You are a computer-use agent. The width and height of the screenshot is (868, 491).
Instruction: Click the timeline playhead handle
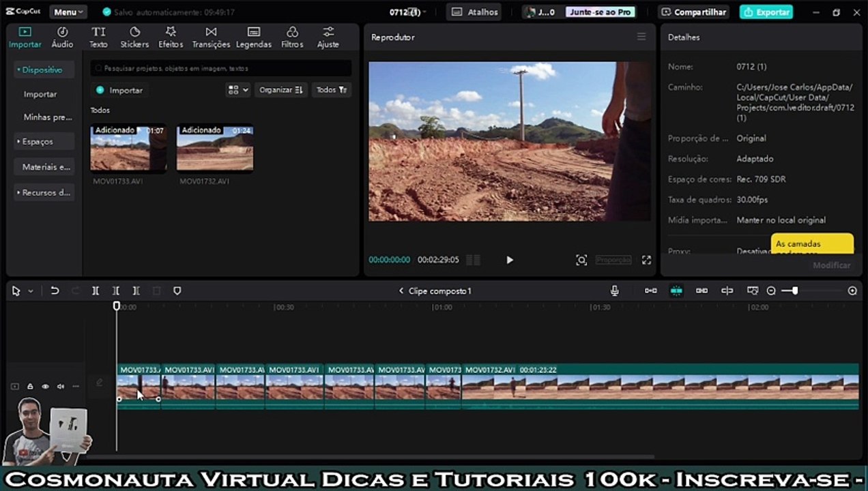click(117, 306)
